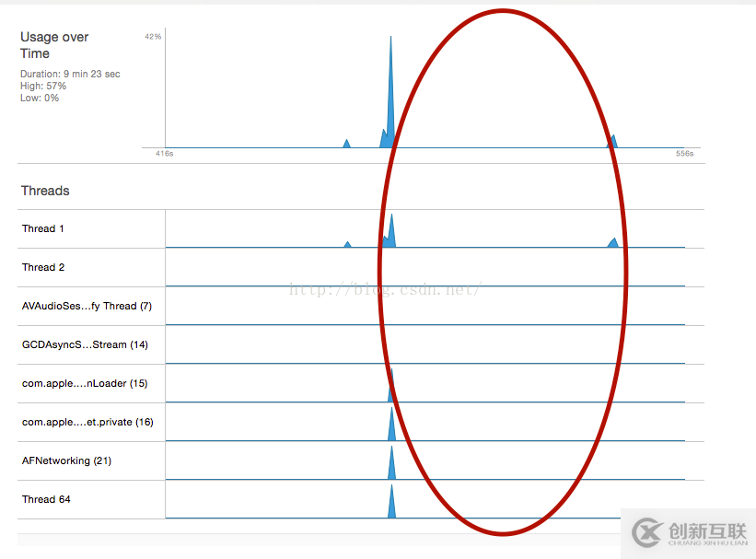Select the Thread 1 row label

(x=43, y=228)
